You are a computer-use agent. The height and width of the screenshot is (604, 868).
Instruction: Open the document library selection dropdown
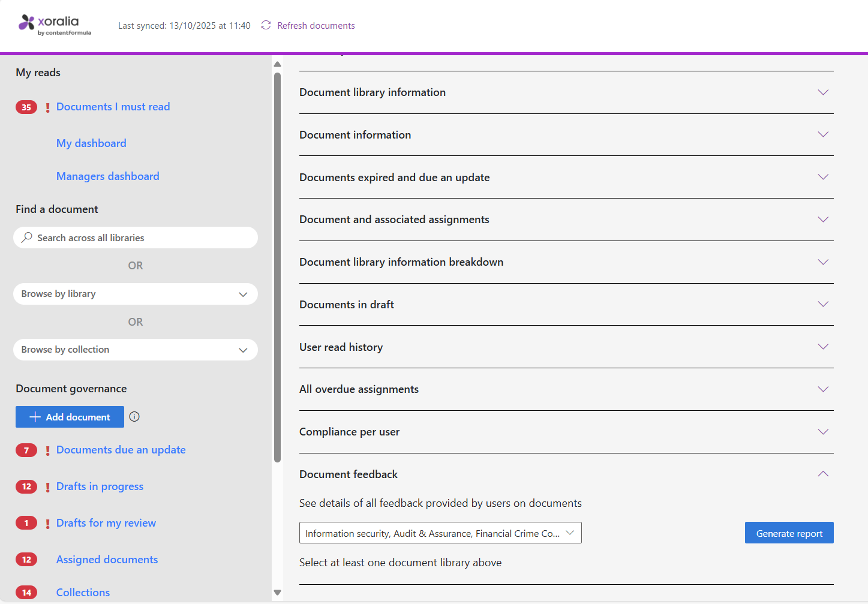click(x=440, y=533)
